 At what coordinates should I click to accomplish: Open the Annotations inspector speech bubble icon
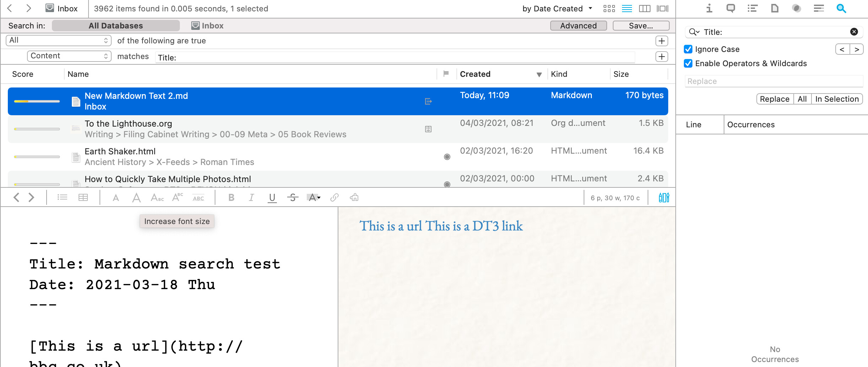tap(730, 8)
